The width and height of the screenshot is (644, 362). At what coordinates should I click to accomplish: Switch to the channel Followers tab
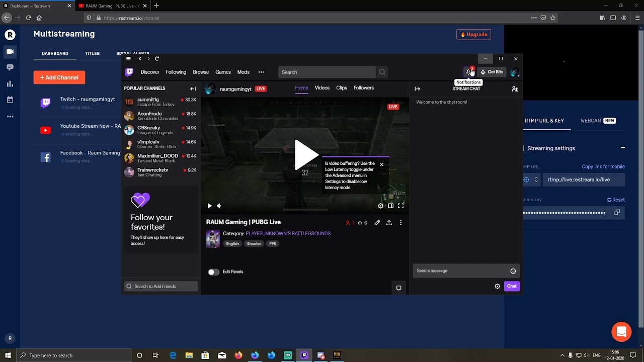[x=364, y=87]
